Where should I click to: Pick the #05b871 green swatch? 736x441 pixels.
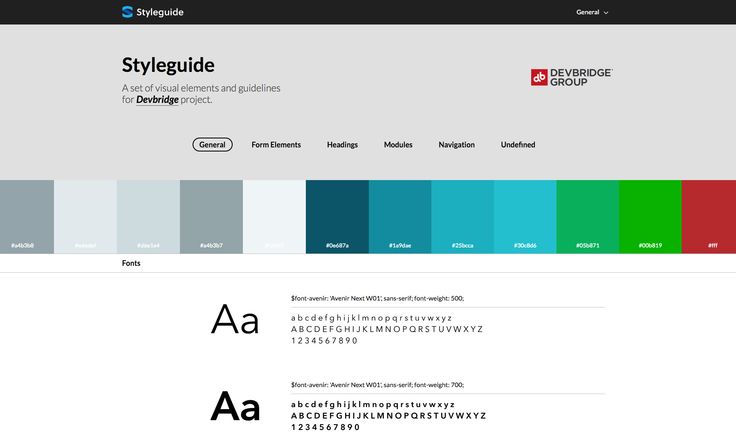point(588,217)
